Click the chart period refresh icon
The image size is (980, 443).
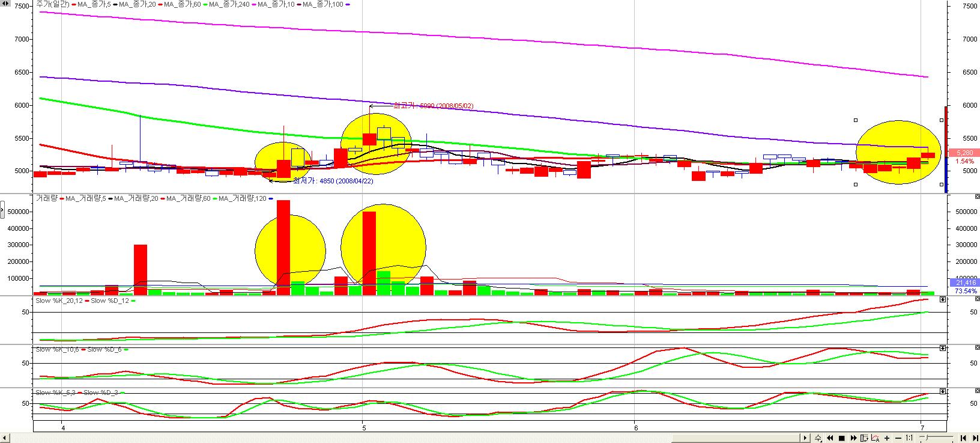(x=864, y=438)
